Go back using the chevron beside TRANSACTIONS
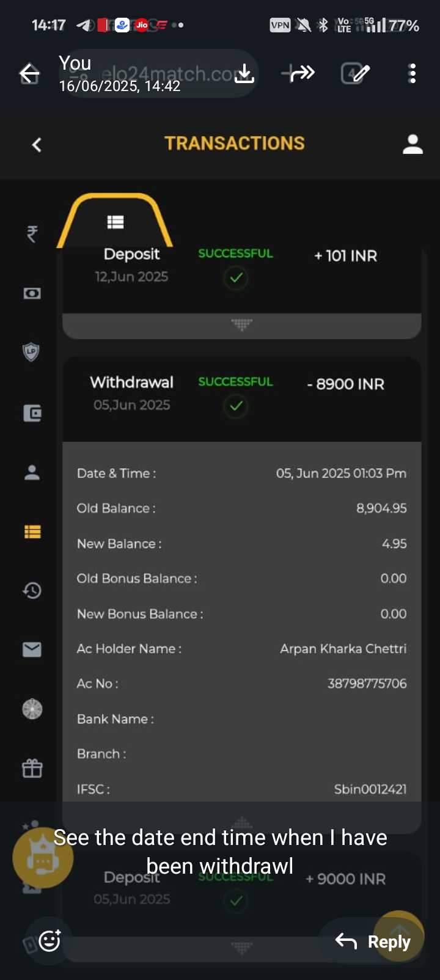 coord(37,145)
